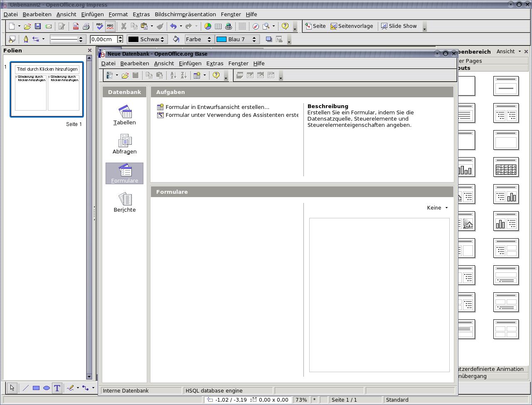Click the 73% zoom value in status bar
This screenshot has width=532, height=405.
click(301, 400)
